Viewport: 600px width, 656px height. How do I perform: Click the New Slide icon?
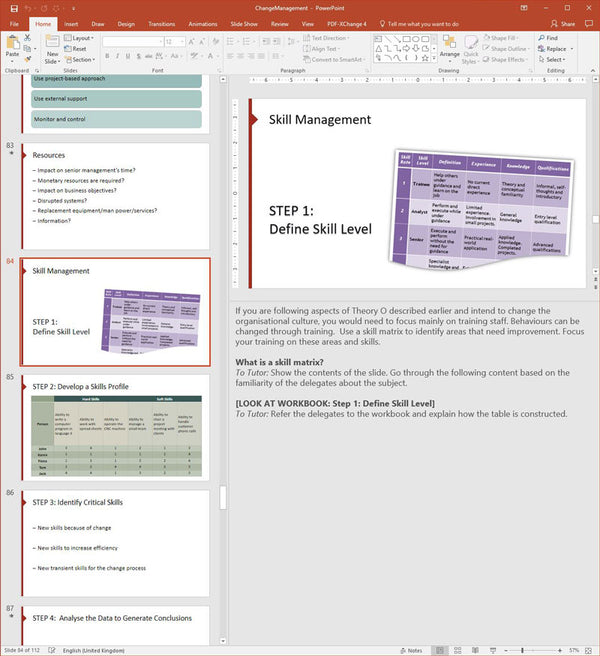(x=52, y=42)
